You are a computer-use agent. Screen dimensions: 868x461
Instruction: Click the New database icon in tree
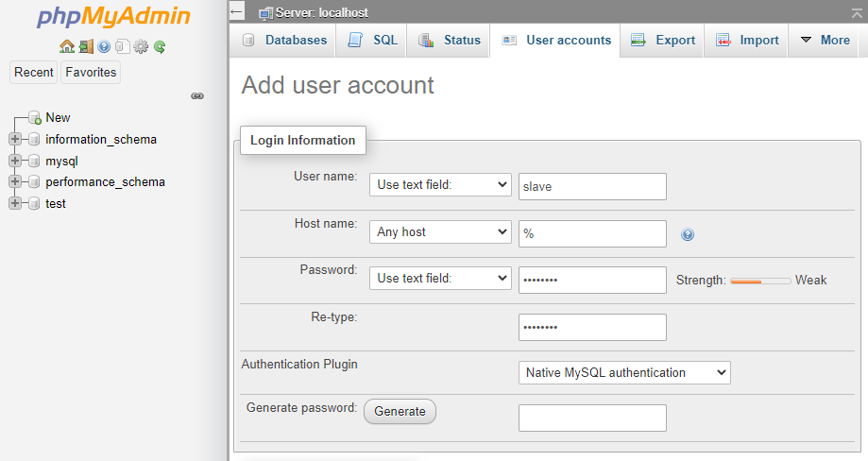coord(34,117)
